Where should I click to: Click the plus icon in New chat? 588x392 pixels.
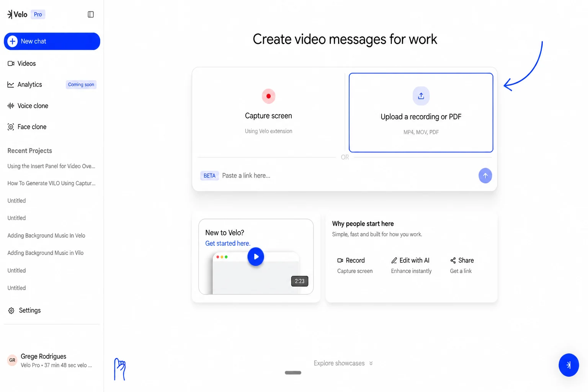pos(13,41)
